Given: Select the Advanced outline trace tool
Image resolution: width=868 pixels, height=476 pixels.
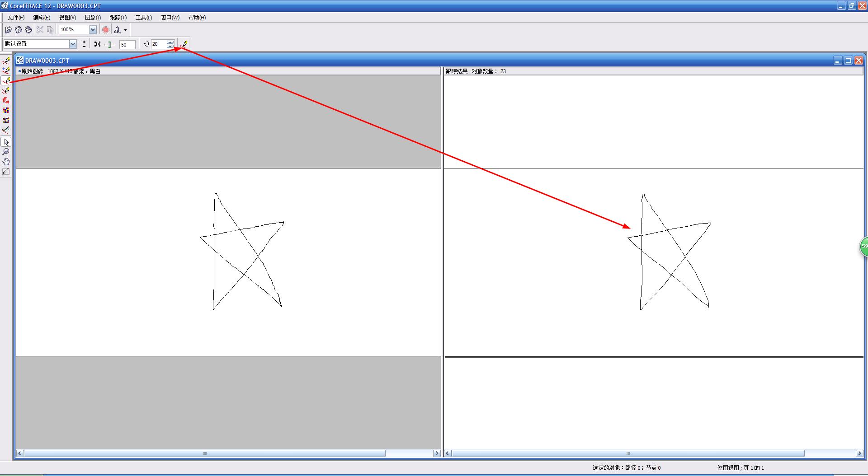Looking at the screenshot, I should click(6, 70).
